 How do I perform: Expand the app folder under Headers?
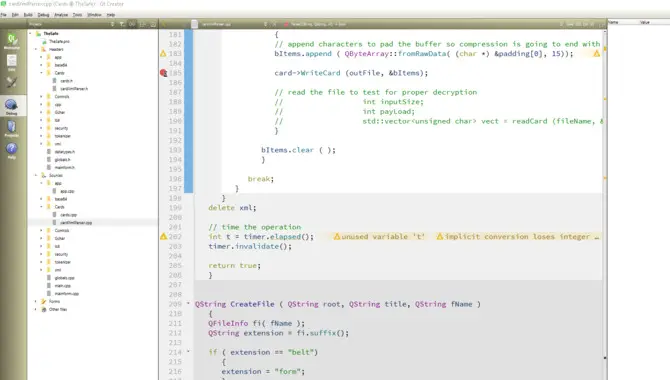[41, 57]
